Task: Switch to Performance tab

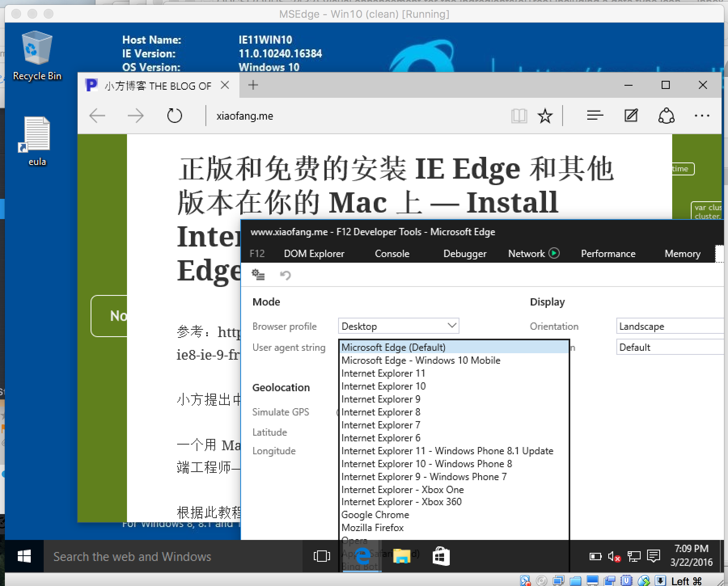Action: [x=608, y=253]
